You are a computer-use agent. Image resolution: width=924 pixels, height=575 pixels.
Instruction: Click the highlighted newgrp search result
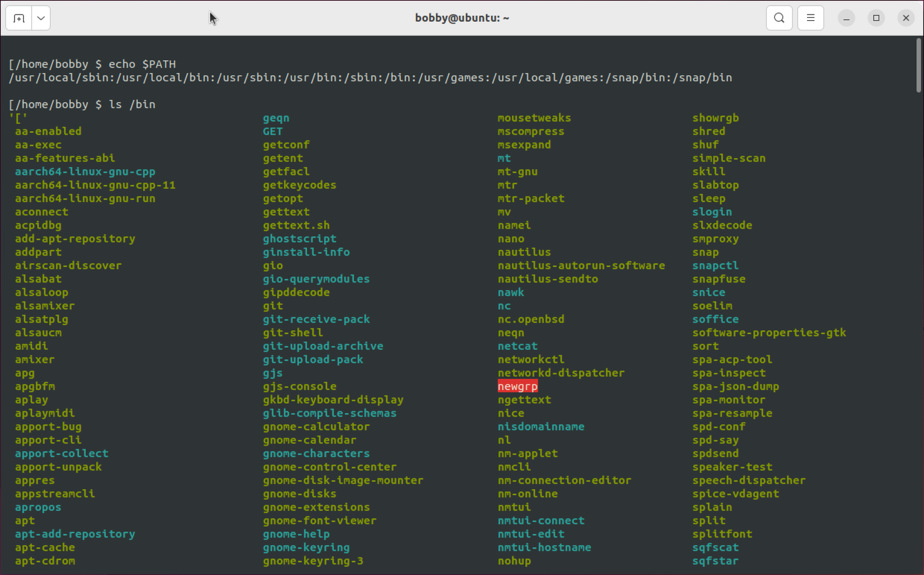(517, 386)
